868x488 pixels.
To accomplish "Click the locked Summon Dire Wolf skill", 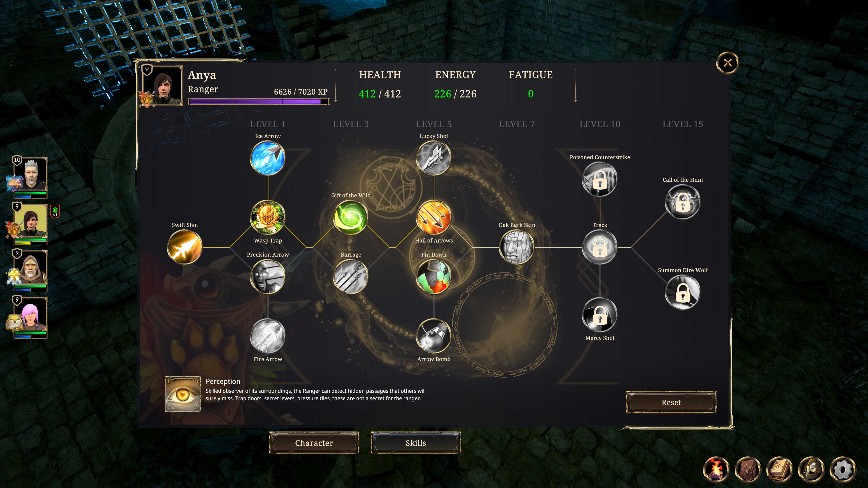I will (682, 292).
